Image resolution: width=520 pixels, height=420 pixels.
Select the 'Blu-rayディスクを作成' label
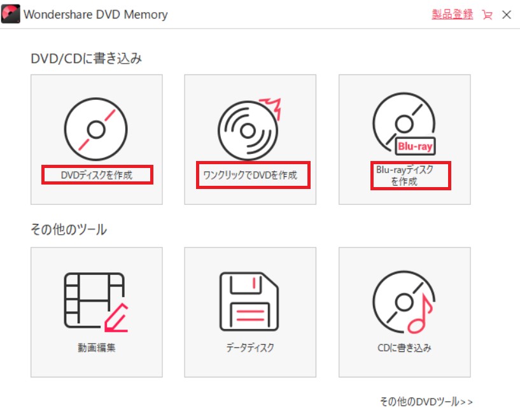pyautogui.click(x=405, y=176)
